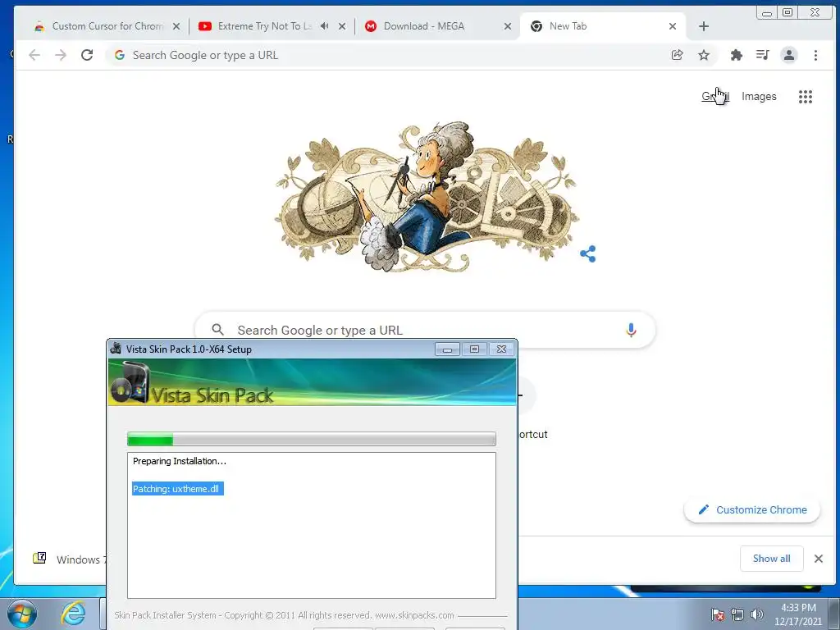Close the Chrome window
Viewport: 840px width, 630px height.
point(815,12)
